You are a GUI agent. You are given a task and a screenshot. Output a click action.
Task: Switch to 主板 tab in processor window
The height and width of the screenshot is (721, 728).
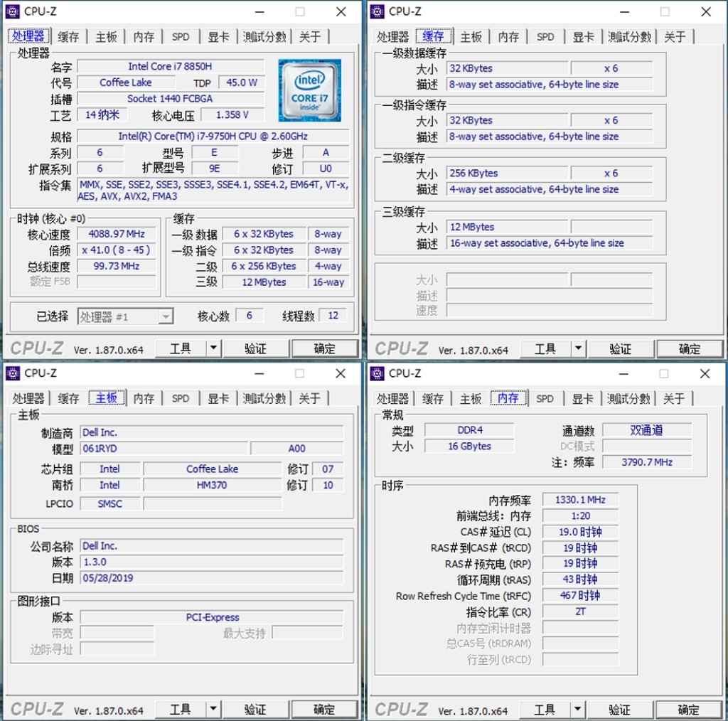[107, 37]
